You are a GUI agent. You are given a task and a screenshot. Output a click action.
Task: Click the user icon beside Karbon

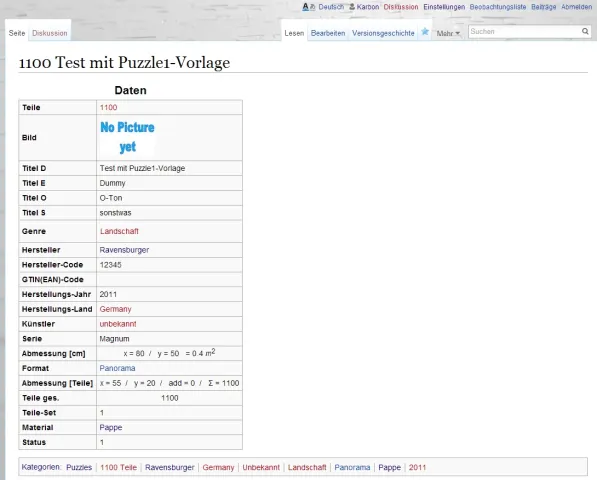pos(352,7)
